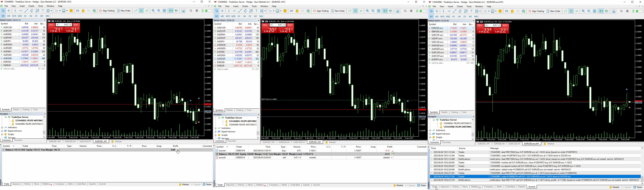644x190 pixels.
Task: Toggle Algo Trading in the EURUSD.ecn window
Action: (x=536, y=11)
